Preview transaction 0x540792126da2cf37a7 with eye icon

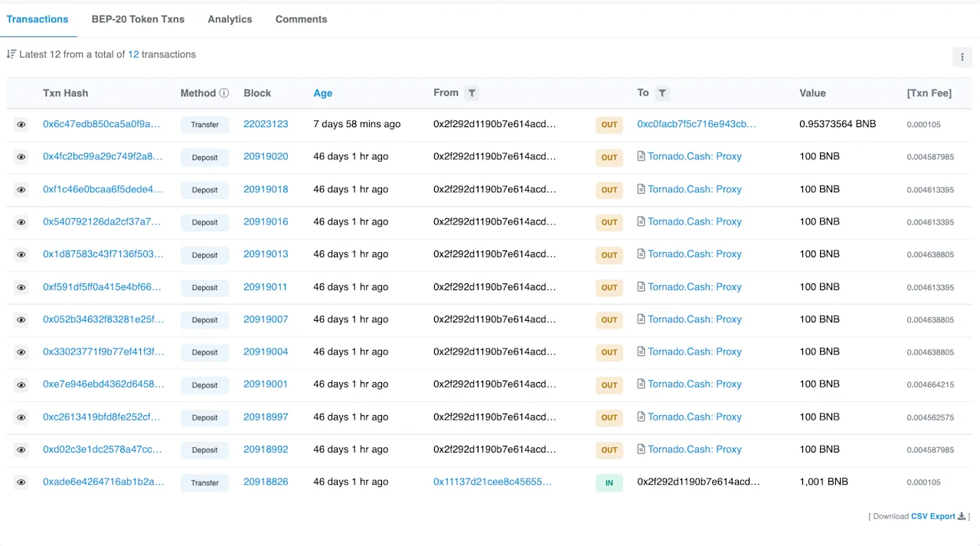pyautogui.click(x=21, y=222)
